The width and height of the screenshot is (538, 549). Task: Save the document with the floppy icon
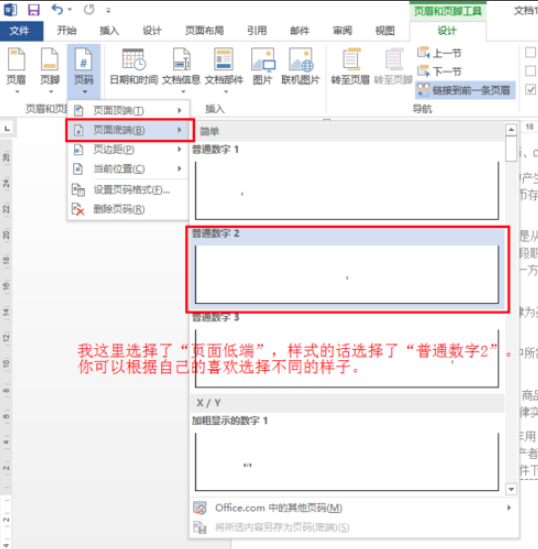pyautogui.click(x=34, y=9)
